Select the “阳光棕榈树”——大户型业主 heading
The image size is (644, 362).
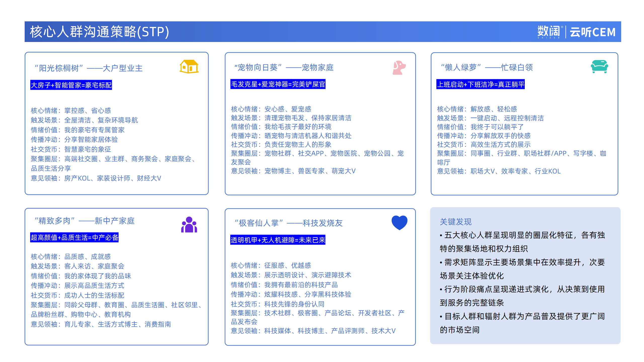coord(89,68)
